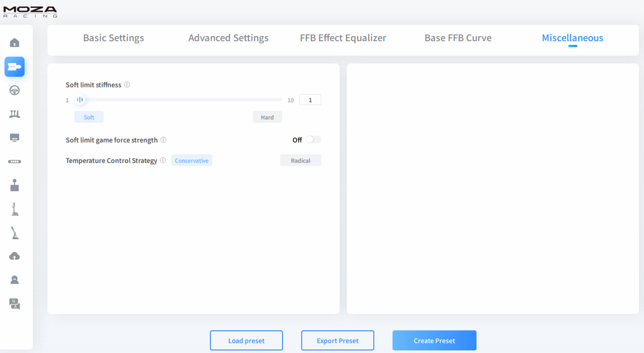The image size is (644, 353).
Task: Open the pedals settings icon
Action: 14,114
